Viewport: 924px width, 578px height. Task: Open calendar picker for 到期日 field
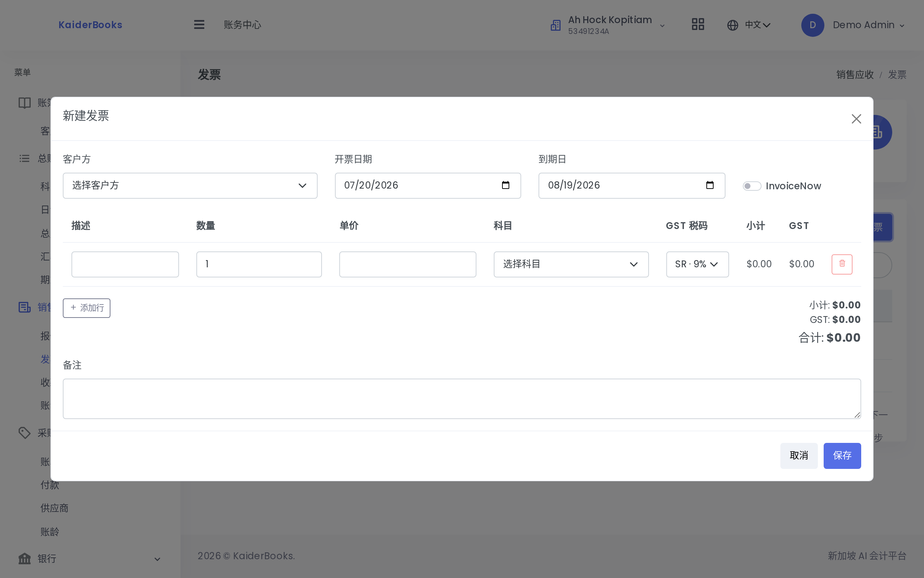[x=710, y=185]
